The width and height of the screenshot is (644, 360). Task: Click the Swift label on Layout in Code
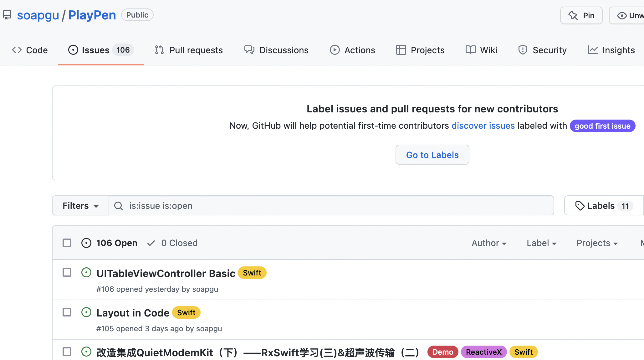point(186,312)
